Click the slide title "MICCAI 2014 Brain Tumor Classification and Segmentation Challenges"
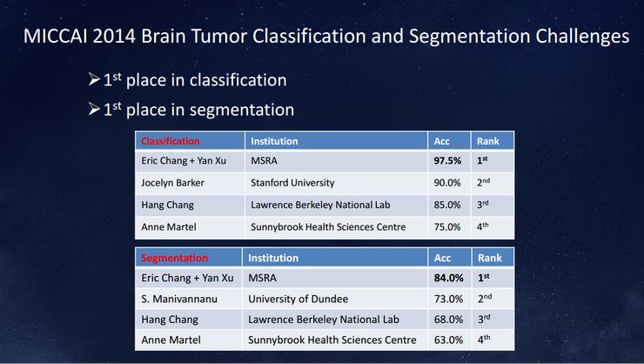644x364 pixels. pyautogui.click(x=326, y=37)
